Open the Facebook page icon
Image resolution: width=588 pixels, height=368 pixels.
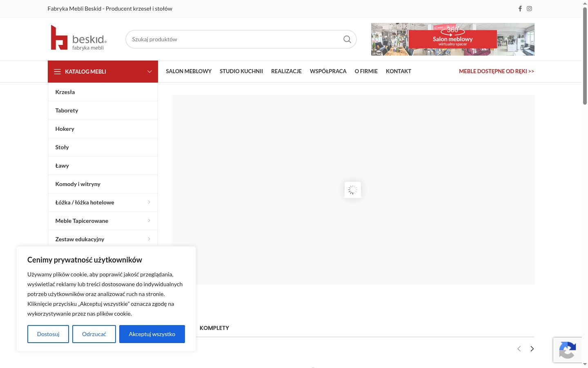pyautogui.click(x=520, y=9)
